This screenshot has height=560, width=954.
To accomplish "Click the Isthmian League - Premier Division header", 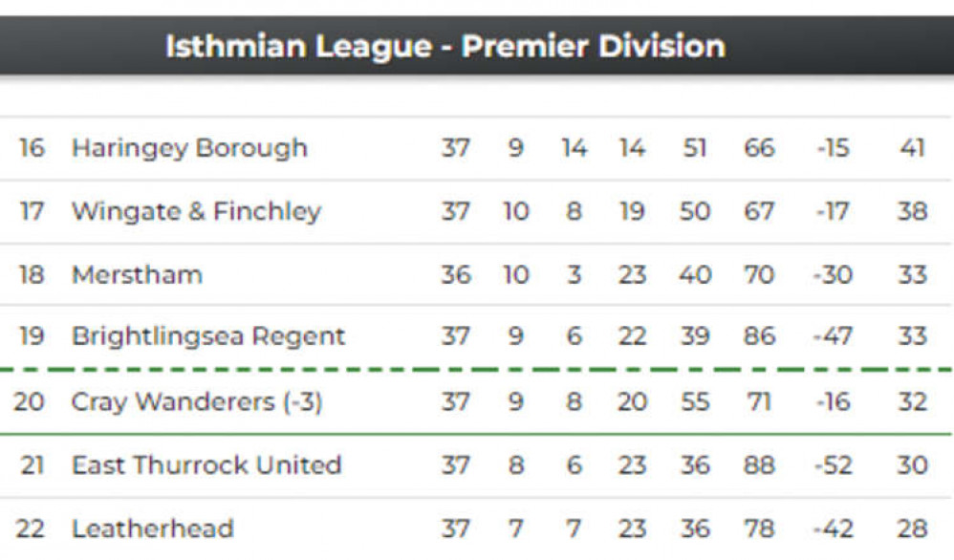I will (x=445, y=47).
